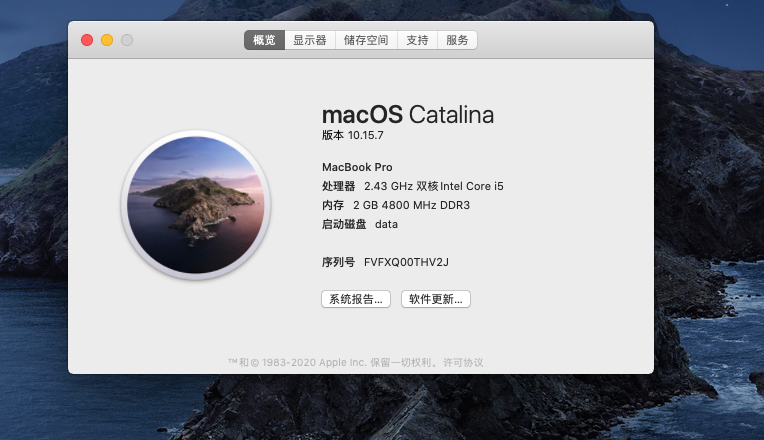764x440 pixels.
Task: Open the 许可协议 link
Action: click(463, 363)
